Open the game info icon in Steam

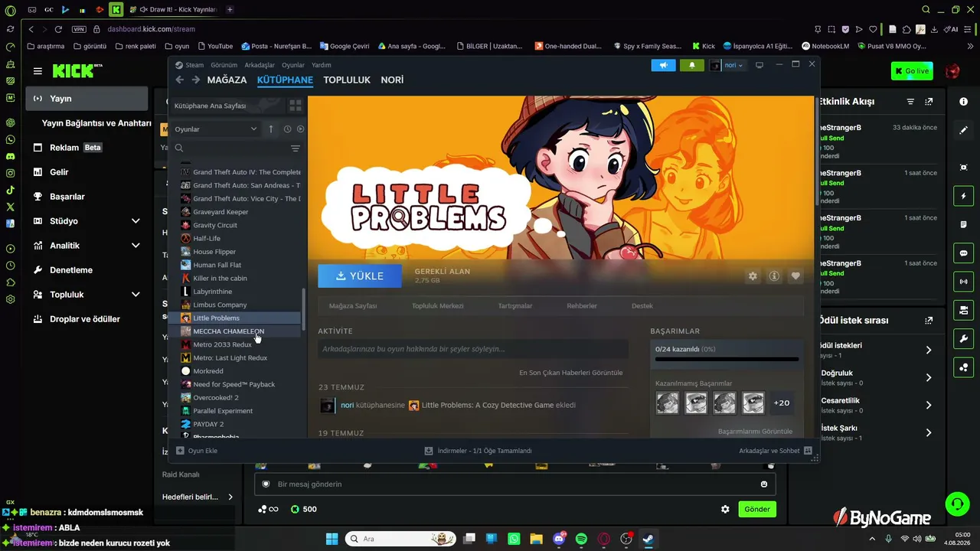[774, 276]
